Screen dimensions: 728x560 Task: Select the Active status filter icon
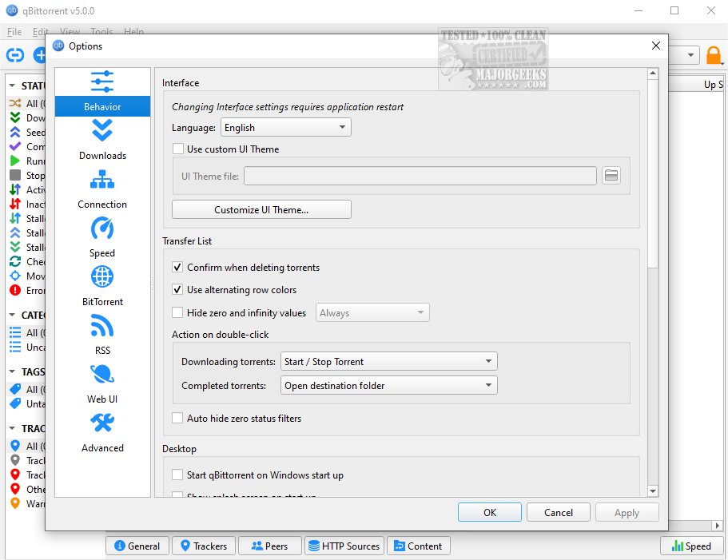(15, 189)
